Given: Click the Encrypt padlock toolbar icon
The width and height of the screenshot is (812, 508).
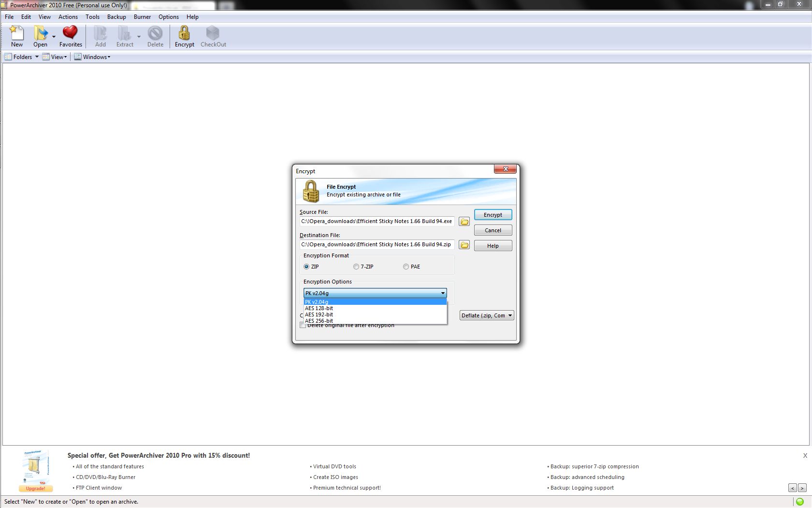Looking at the screenshot, I should tap(184, 36).
